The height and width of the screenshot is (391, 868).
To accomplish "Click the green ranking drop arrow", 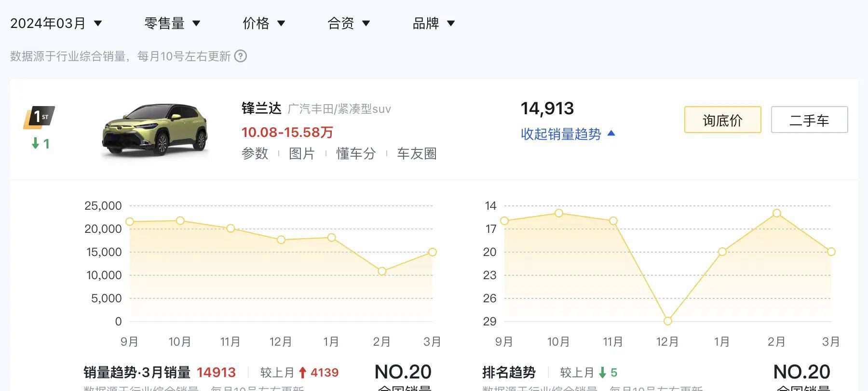I will (x=602, y=372).
